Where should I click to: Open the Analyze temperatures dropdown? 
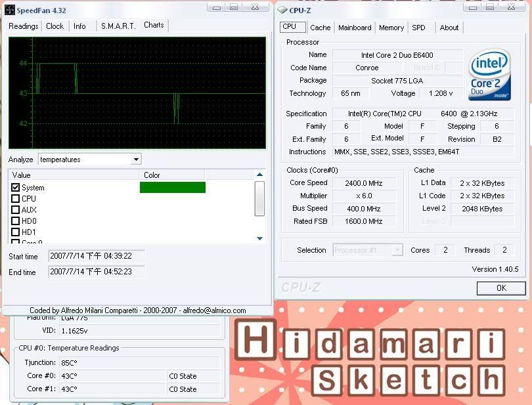pyautogui.click(x=136, y=159)
